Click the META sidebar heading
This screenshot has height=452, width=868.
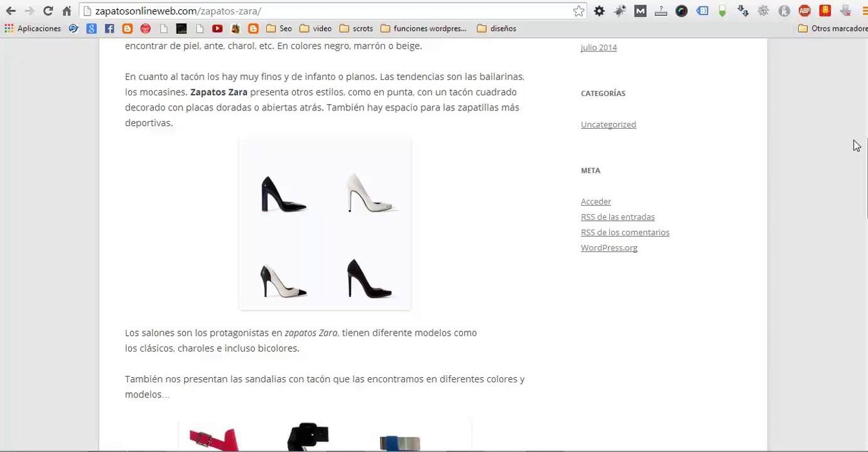point(590,170)
